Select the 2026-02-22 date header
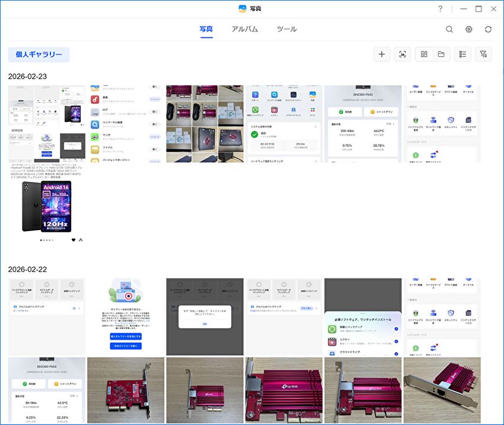 (27, 269)
